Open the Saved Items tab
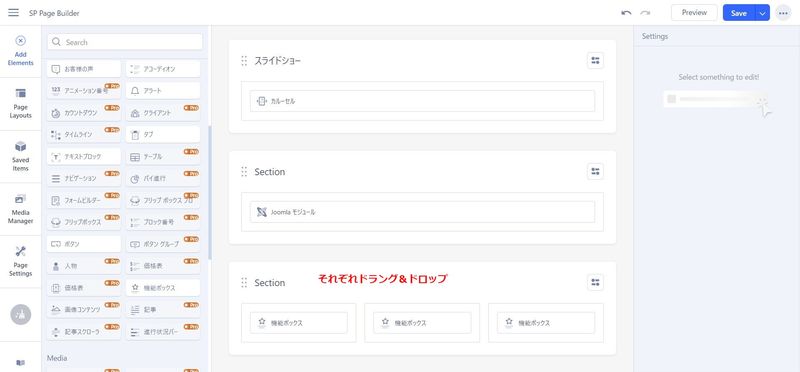 click(x=20, y=157)
